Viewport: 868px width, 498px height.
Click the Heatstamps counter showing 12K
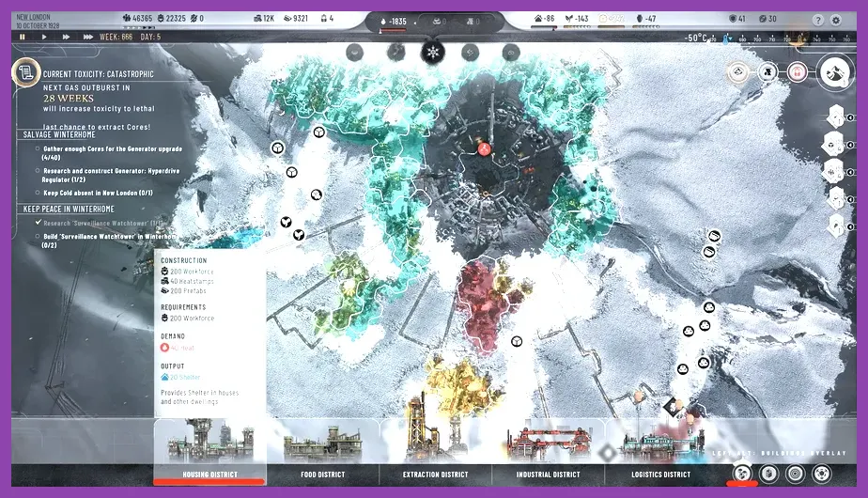[264, 18]
